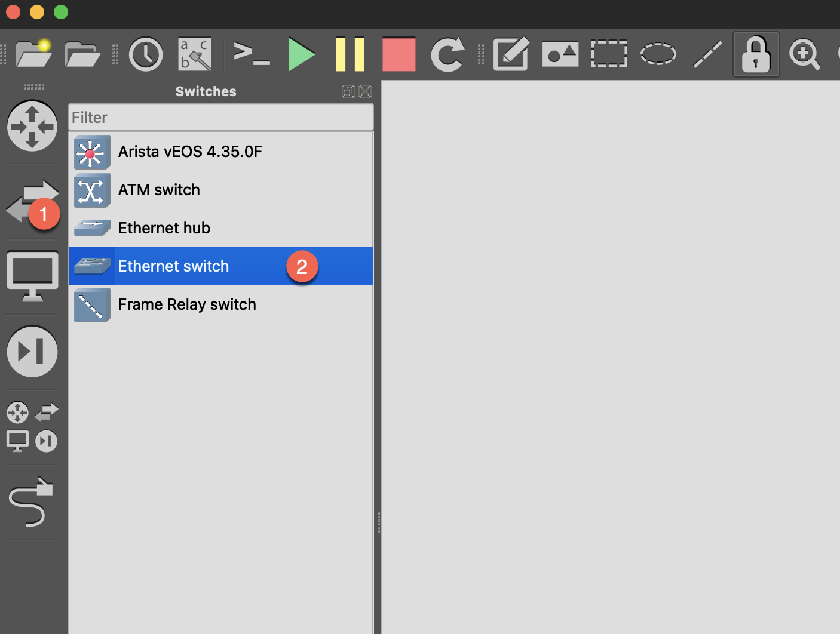This screenshot has height=634, width=840.
Task: Start all nodes with green play button
Action: 301,54
